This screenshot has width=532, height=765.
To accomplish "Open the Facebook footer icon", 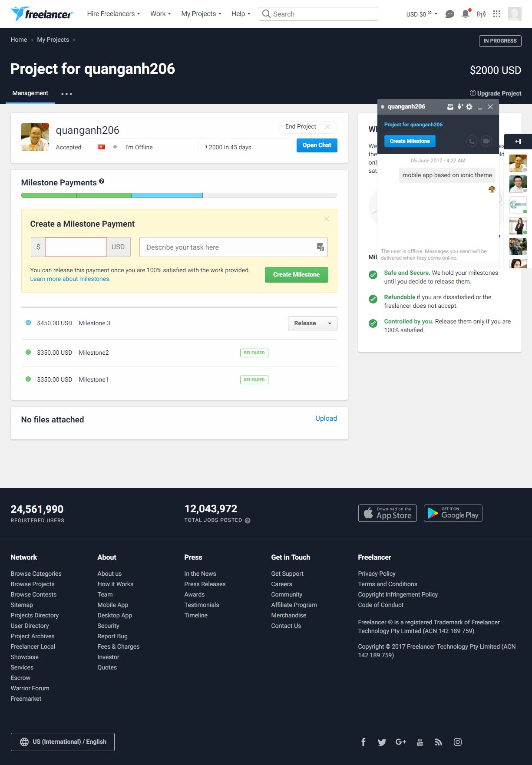I will (363, 742).
